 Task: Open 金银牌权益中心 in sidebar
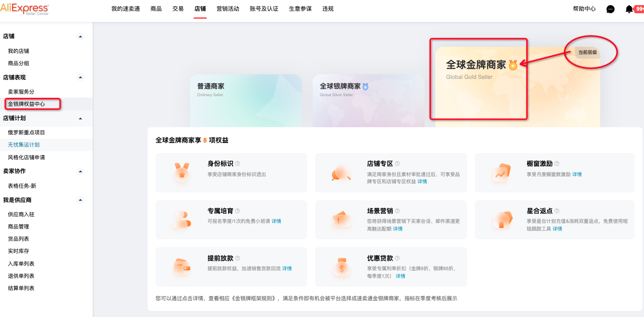[26, 104]
